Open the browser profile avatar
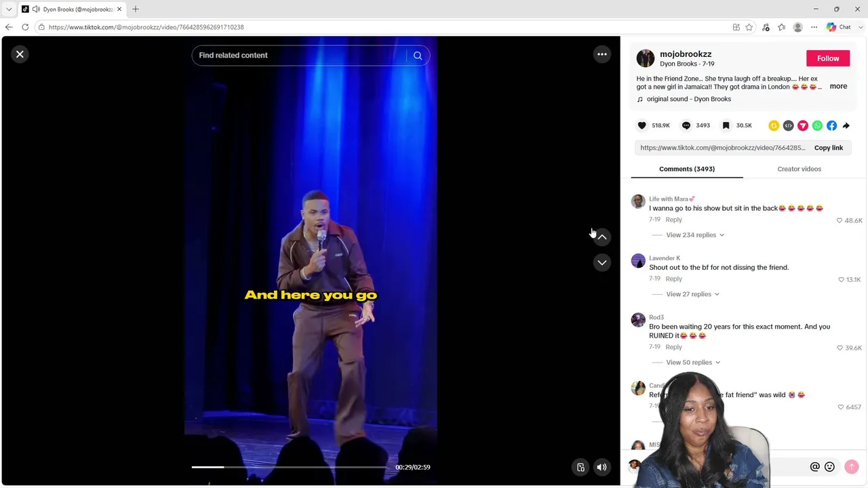The height and width of the screenshot is (488, 868). 798,27
